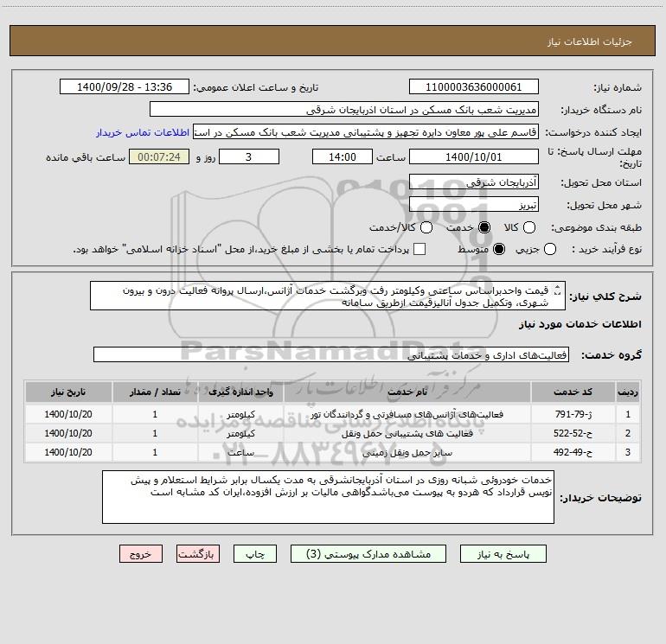This screenshot has height=644, width=666.
Task: Choose the جزیی purchase type option
Action: click(549, 249)
